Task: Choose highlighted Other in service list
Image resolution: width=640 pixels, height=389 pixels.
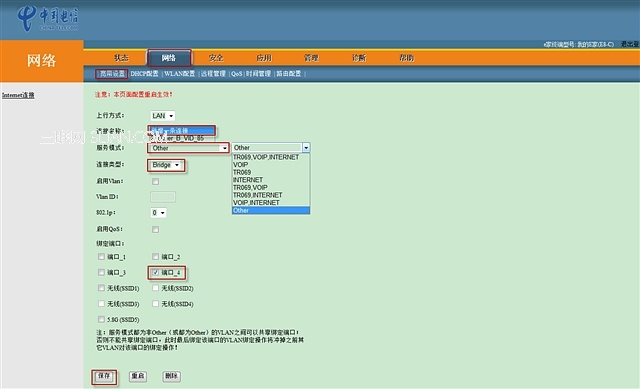Action: 271,210
